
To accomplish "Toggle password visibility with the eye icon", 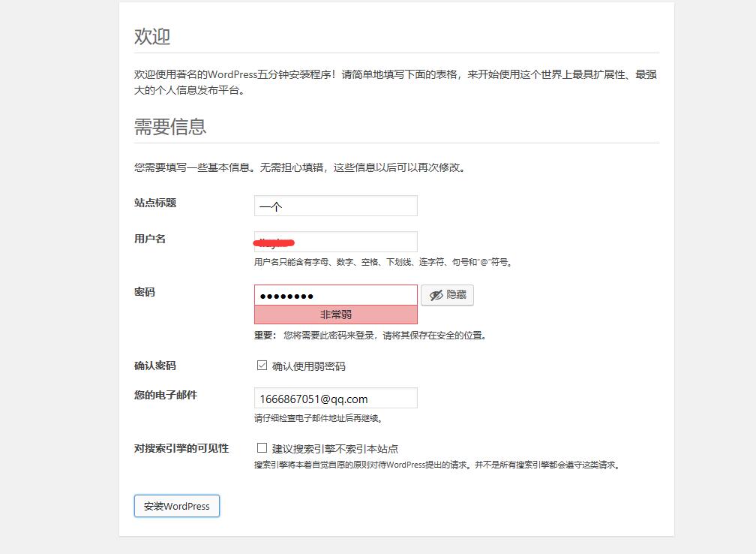I will coord(447,295).
